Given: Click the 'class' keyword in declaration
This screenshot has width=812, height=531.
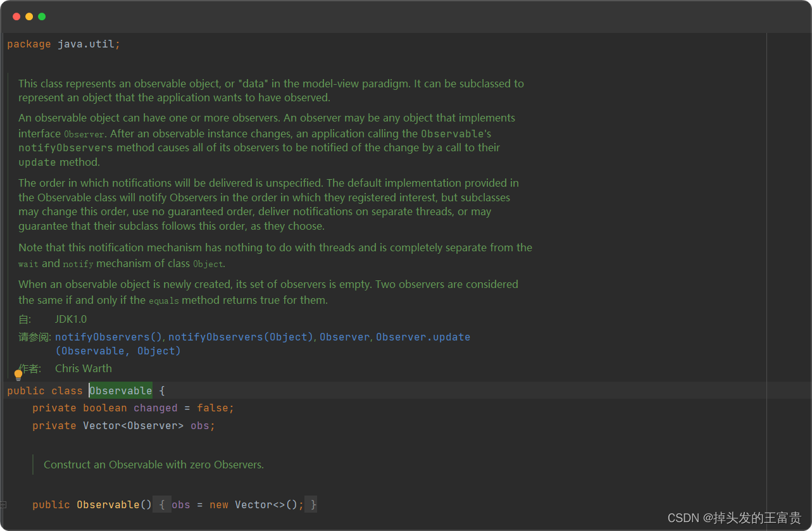Looking at the screenshot, I should 67,390.
